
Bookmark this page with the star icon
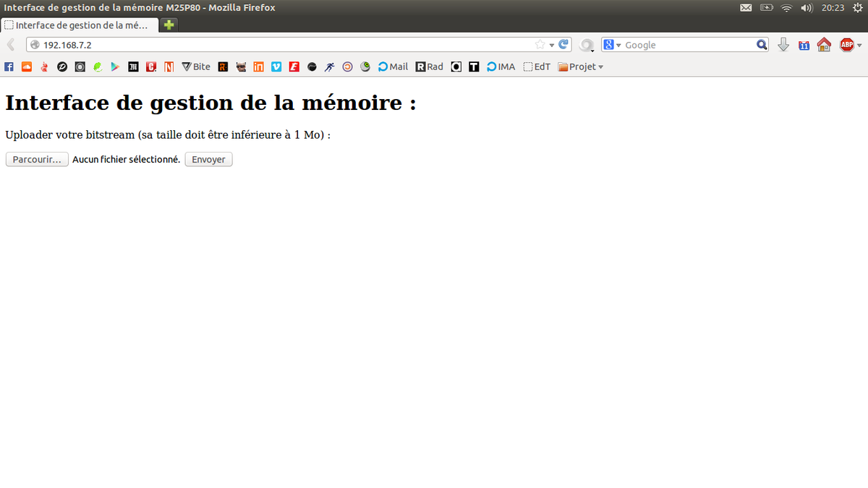point(540,45)
